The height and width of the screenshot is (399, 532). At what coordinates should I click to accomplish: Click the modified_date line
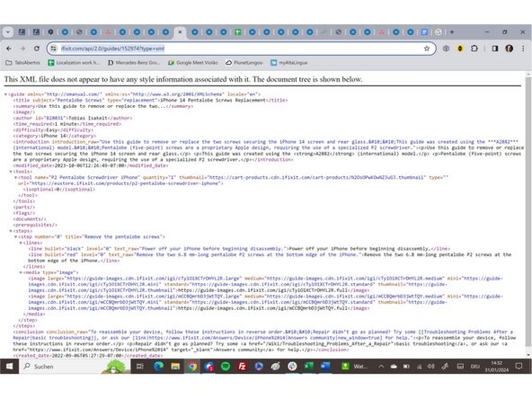pos(91,165)
